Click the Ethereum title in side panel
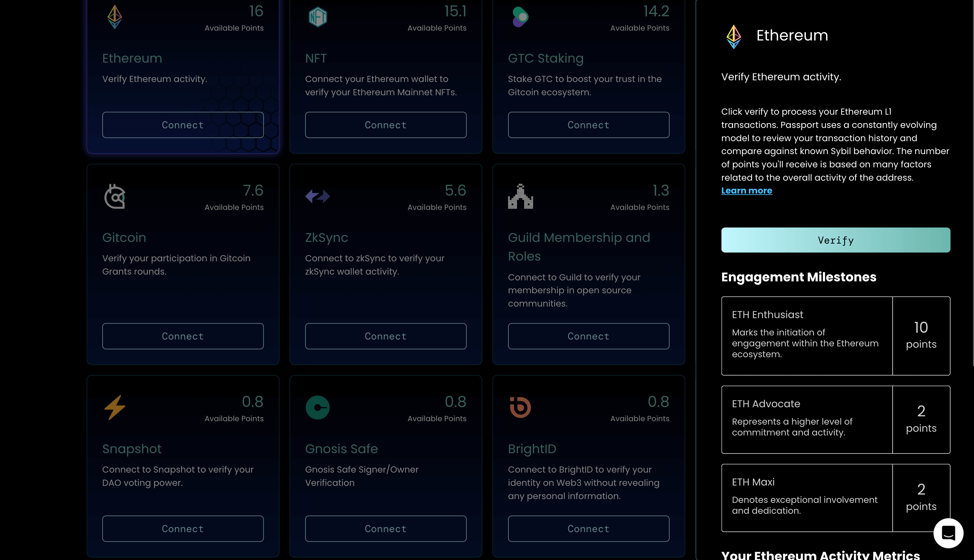The width and height of the screenshot is (974, 560). coord(792,35)
